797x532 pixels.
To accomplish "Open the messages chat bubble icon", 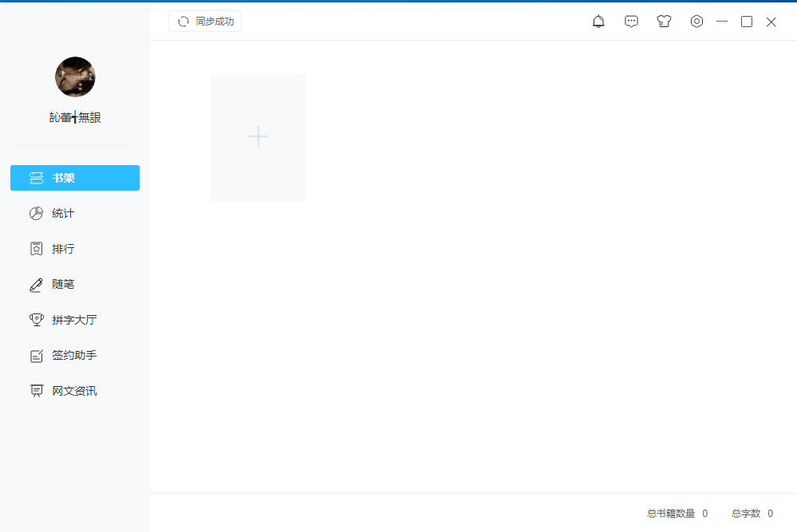I will (631, 22).
